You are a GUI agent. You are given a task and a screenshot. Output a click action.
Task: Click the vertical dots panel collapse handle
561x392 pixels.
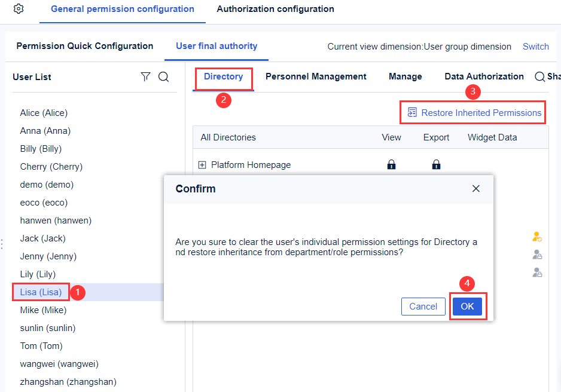tap(2, 244)
